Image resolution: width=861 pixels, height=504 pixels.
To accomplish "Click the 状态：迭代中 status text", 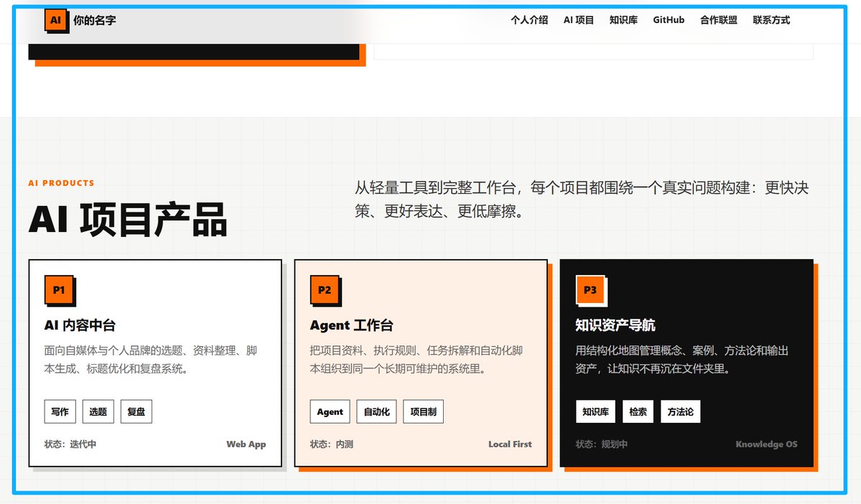I will click(70, 444).
